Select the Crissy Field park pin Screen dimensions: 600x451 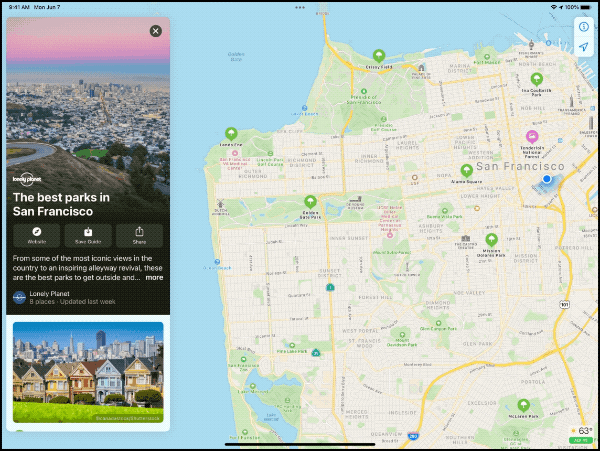[379, 56]
